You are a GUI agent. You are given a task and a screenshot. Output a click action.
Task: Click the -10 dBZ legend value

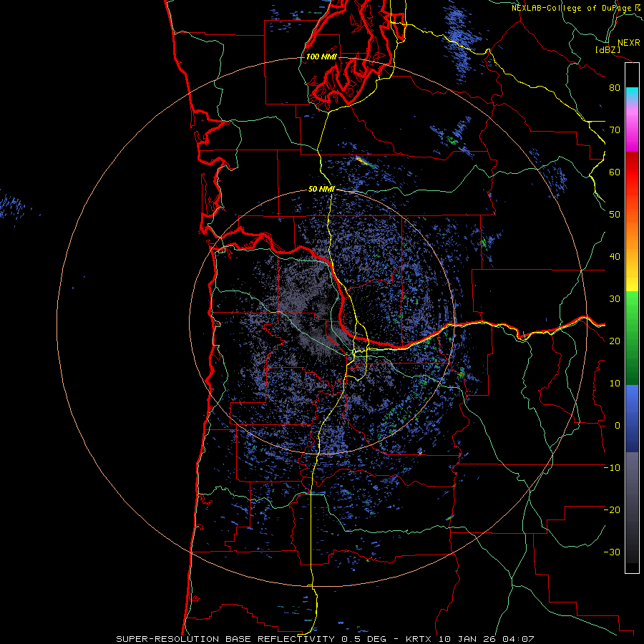click(612, 468)
